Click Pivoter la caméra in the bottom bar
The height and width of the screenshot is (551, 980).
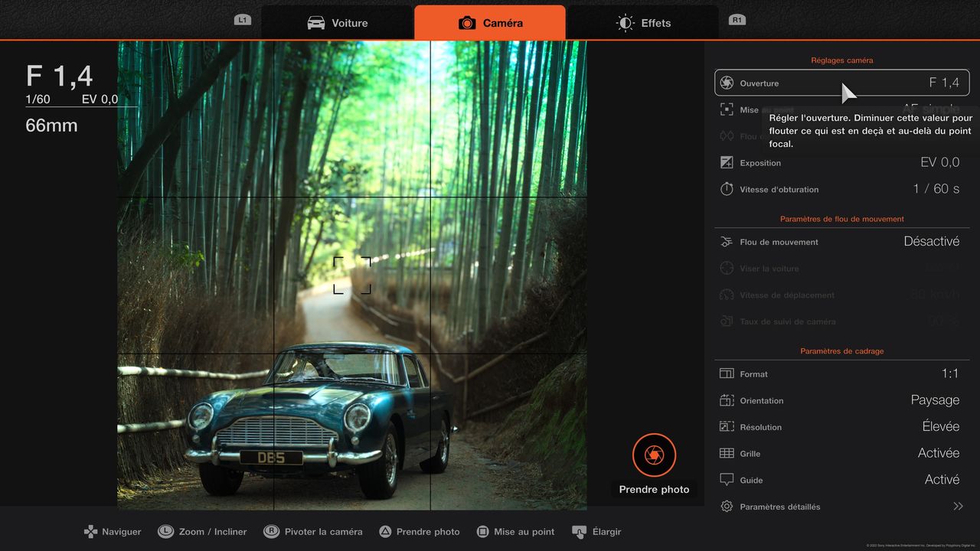[323, 532]
